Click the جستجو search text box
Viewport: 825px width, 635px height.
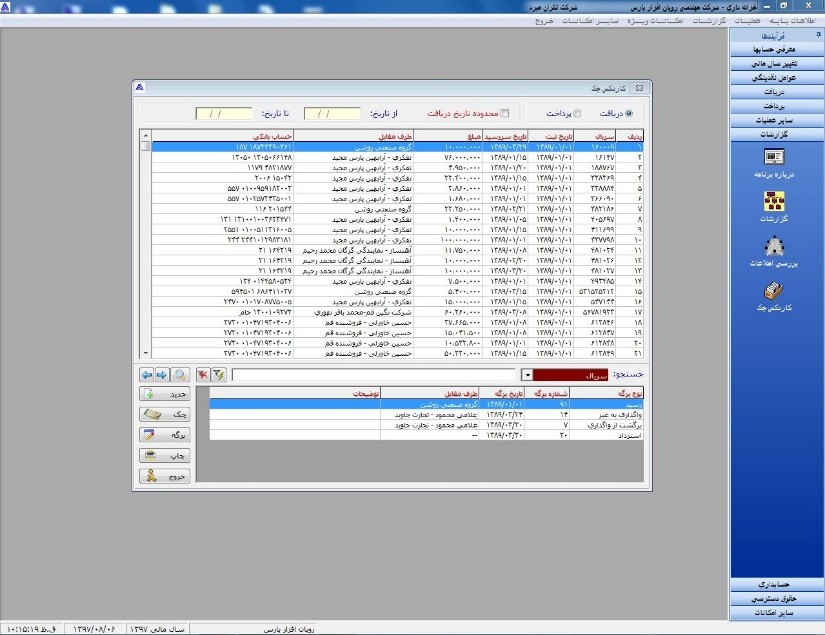pyautogui.click(x=373, y=375)
